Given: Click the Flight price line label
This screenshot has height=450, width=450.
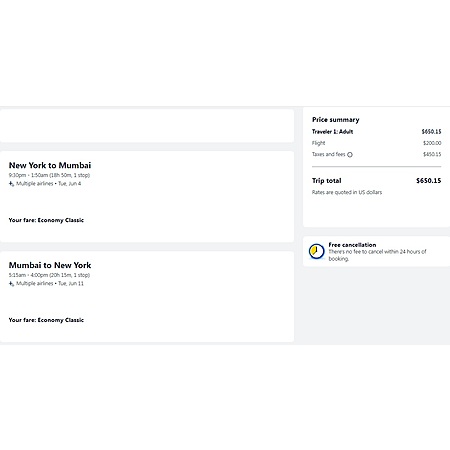Looking at the screenshot, I should (x=318, y=143).
